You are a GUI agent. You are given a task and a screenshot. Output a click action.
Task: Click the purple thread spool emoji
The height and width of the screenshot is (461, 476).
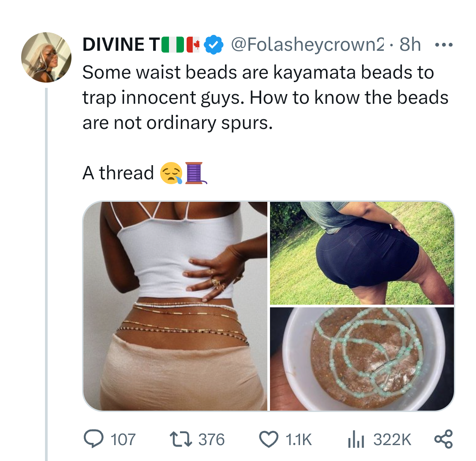coord(194,173)
